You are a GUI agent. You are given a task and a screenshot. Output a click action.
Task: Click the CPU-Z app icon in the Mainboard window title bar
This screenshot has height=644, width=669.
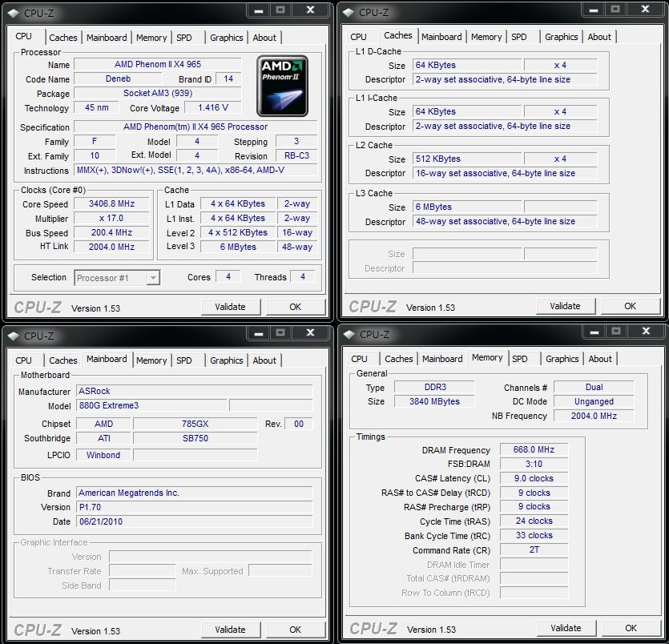click(14, 336)
